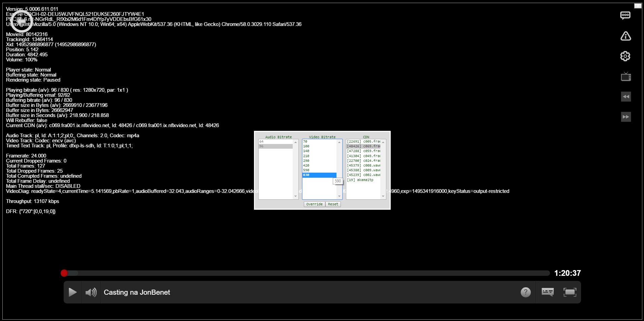Select video bitrate 140
Image resolution: width=644 pixels, height=321 pixels.
(319, 151)
